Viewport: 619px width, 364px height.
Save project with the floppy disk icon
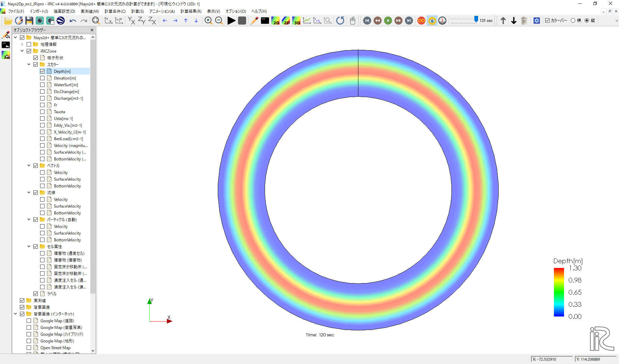click(x=29, y=21)
